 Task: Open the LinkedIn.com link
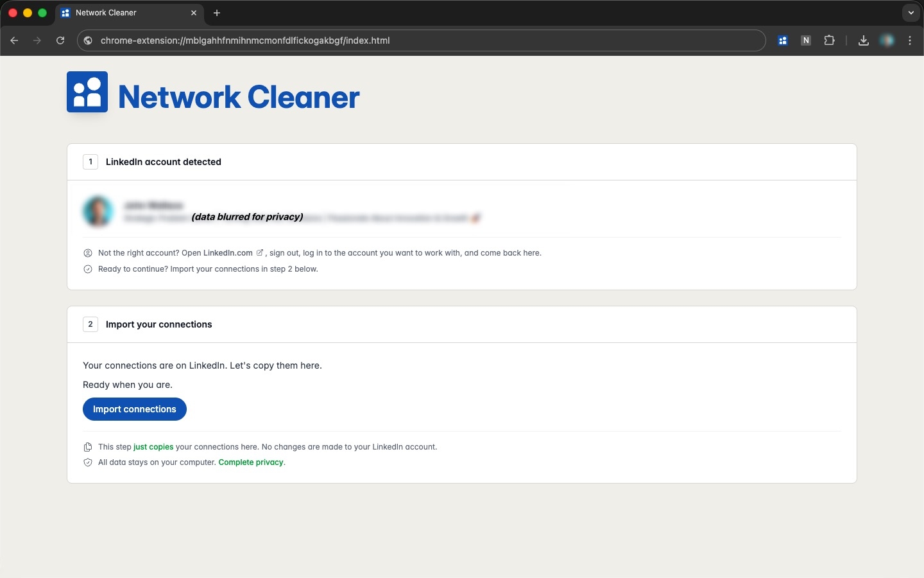[228, 253]
